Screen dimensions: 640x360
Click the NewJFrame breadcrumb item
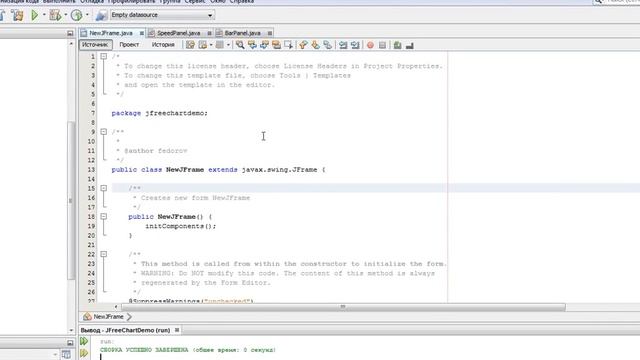pyautogui.click(x=103, y=317)
